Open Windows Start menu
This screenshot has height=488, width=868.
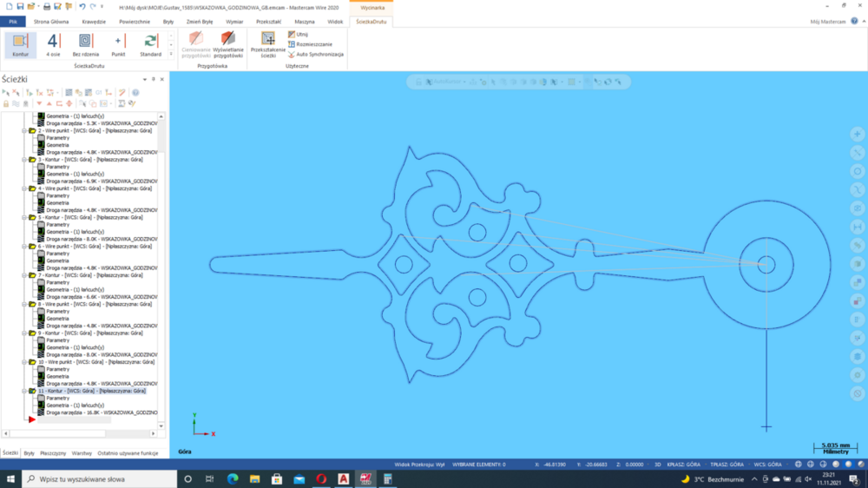click(x=10, y=479)
